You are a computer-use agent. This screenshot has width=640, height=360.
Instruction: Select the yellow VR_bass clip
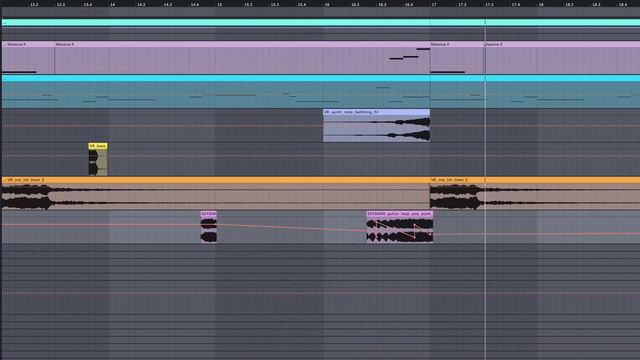click(98, 160)
